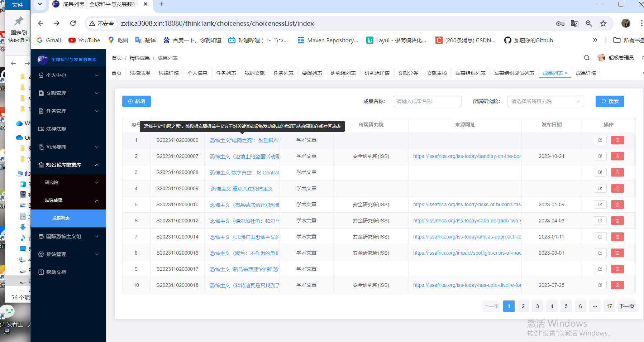Delete row S20231102000006

pos(617,140)
